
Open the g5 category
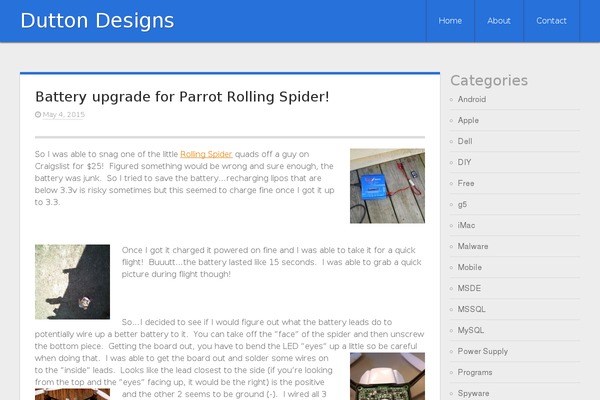pos(462,204)
